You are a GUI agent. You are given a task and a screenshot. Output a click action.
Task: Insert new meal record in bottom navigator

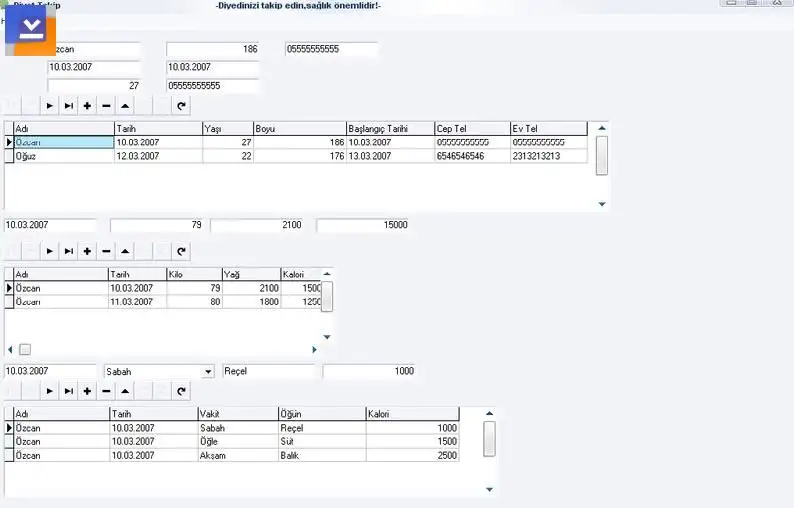coord(87,391)
